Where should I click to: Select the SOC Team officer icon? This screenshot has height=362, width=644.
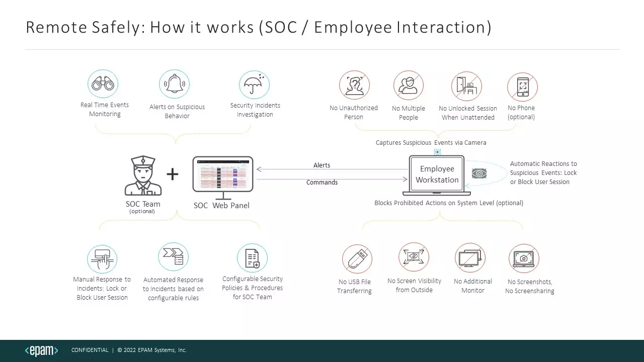pyautogui.click(x=143, y=176)
